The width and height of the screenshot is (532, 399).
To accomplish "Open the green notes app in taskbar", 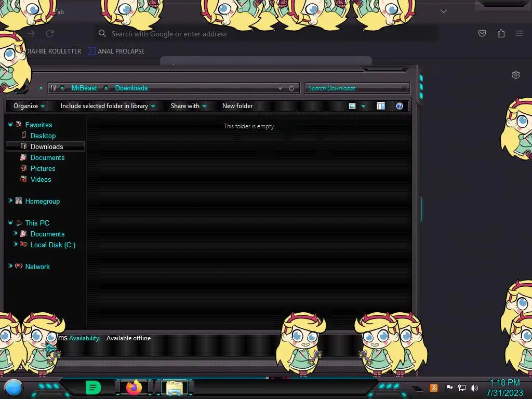I will 93,388.
